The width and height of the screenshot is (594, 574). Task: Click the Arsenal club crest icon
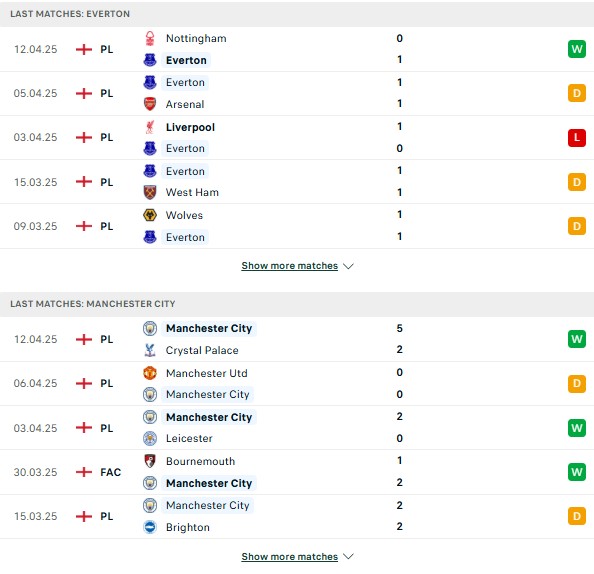(x=150, y=104)
